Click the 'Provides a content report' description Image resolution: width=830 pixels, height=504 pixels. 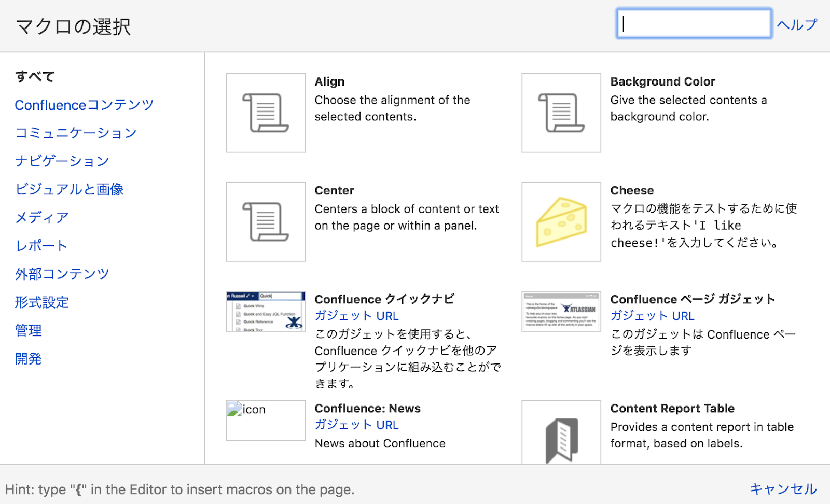coord(702,435)
